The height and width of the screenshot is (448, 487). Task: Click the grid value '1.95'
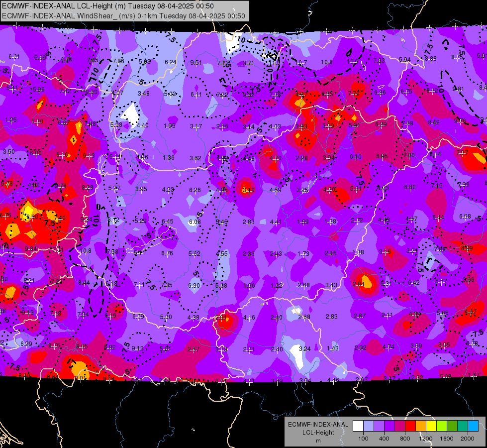pyautogui.click(x=170, y=125)
